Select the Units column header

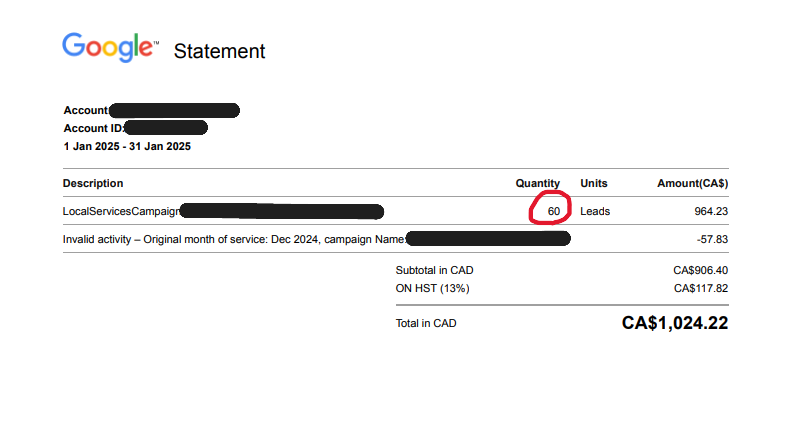[594, 183]
